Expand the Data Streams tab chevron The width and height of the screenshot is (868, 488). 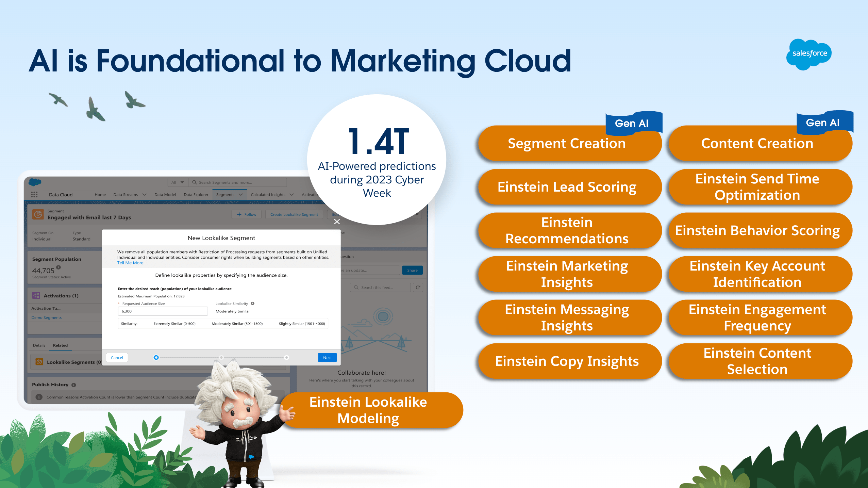pos(144,195)
